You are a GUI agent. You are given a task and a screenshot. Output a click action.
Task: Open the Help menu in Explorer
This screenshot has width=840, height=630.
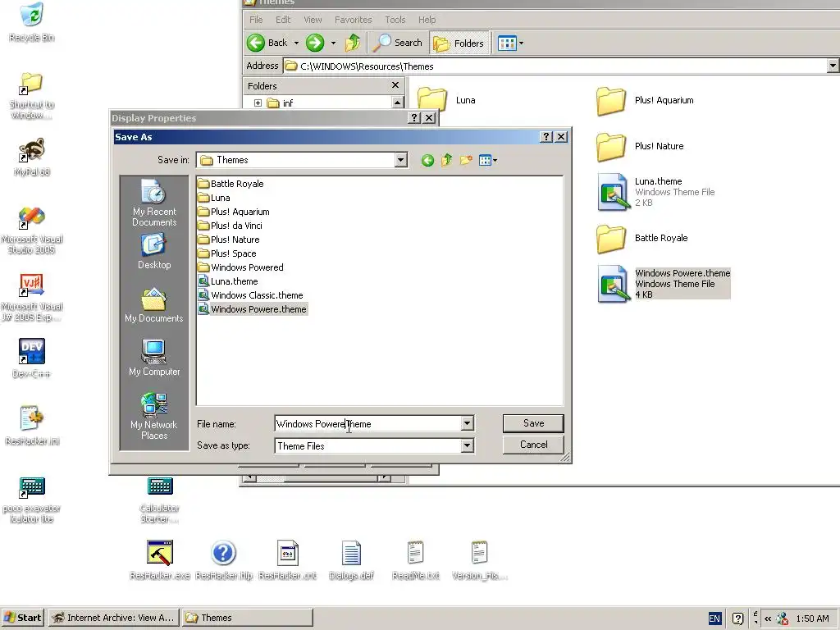pyautogui.click(x=427, y=20)
